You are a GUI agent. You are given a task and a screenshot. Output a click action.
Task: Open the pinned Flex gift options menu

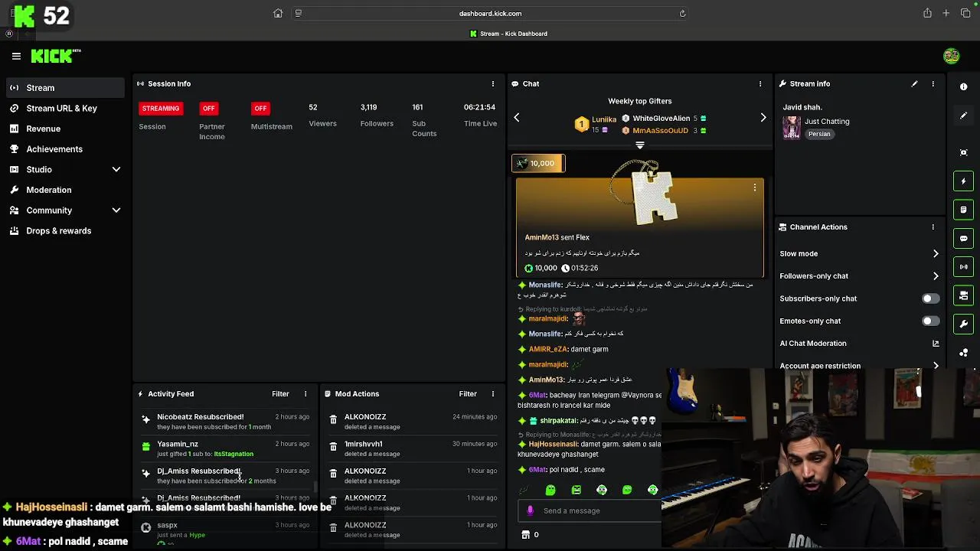(x=755, y=187)
